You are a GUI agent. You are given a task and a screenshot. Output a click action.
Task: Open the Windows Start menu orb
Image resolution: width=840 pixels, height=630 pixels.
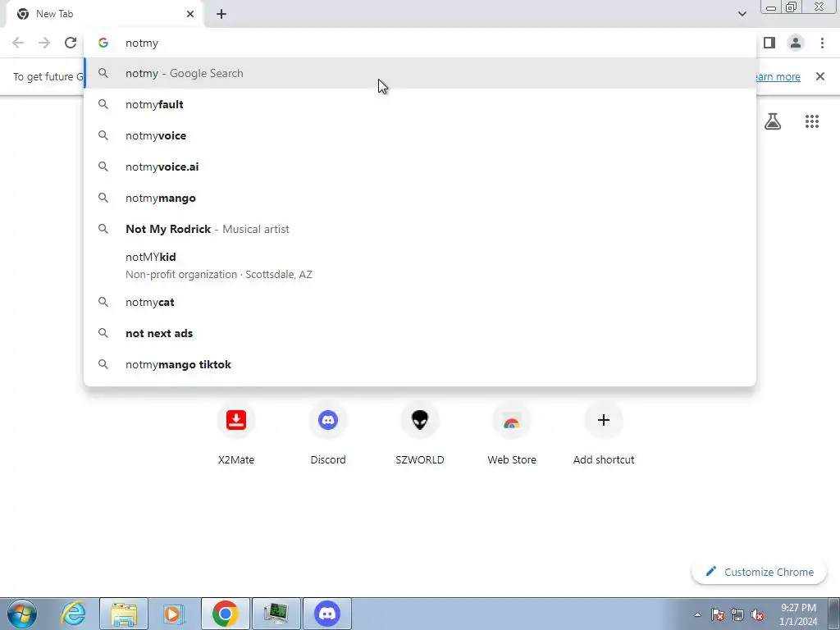pos(21,614)
